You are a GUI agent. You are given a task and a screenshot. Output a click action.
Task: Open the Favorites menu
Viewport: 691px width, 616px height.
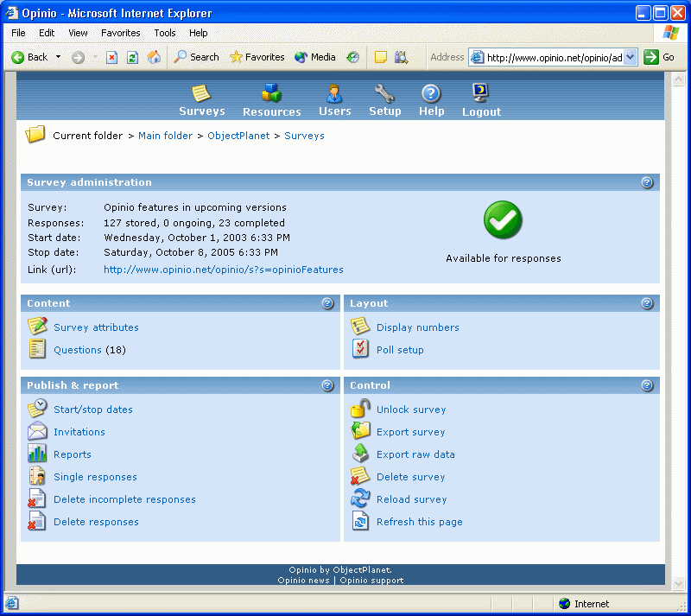[x=121, y=33]
